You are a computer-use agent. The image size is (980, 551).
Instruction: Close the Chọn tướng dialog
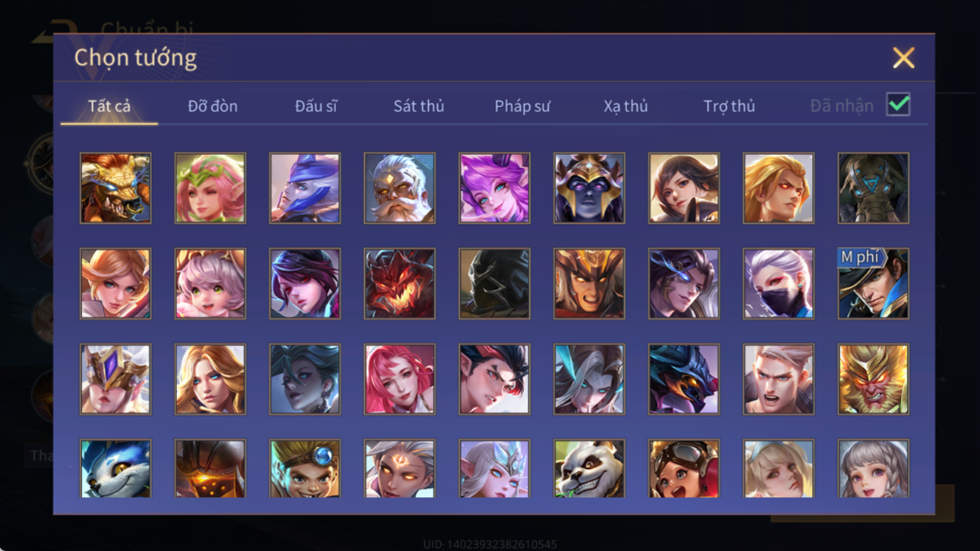pos(903,58)
